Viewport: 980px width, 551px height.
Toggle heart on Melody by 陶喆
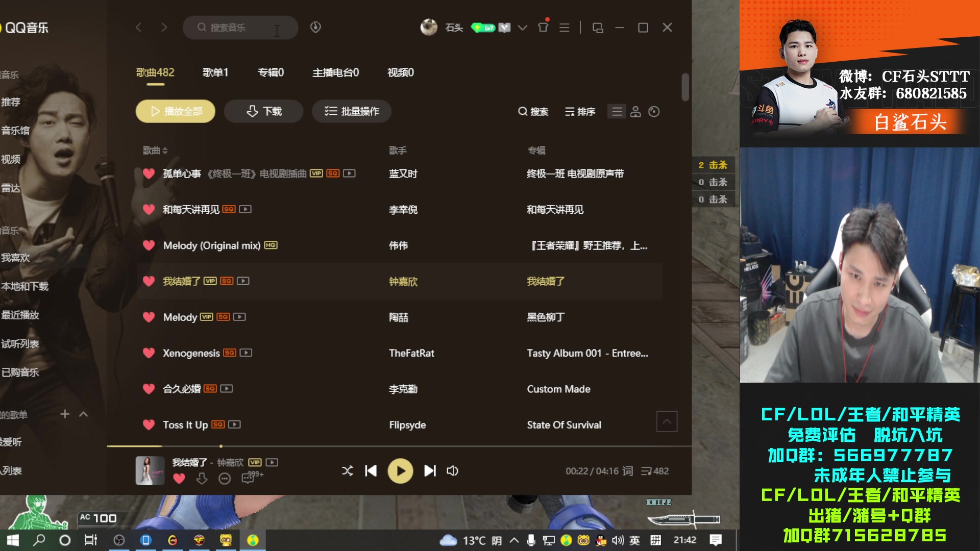pyautogui.click(x=149, y=317)
